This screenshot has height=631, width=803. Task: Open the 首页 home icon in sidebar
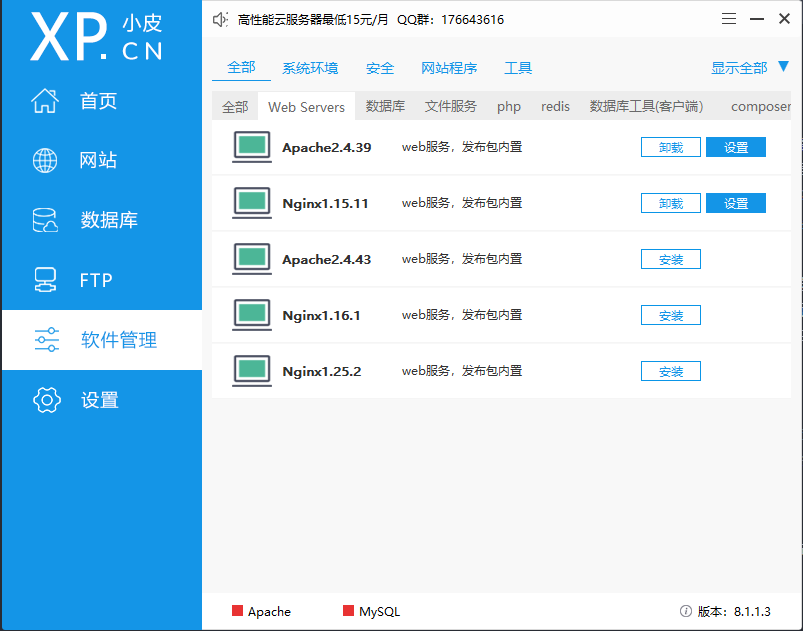tap(45, 100)
